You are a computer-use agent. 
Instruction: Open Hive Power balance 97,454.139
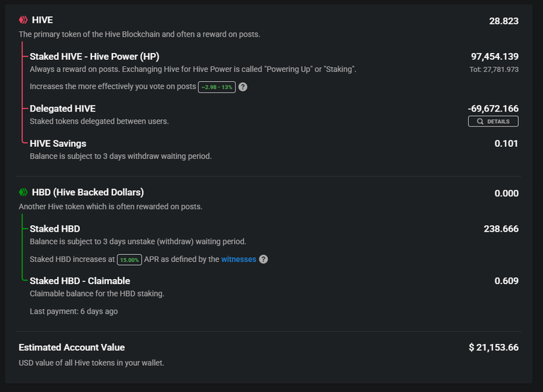point(494,57)
